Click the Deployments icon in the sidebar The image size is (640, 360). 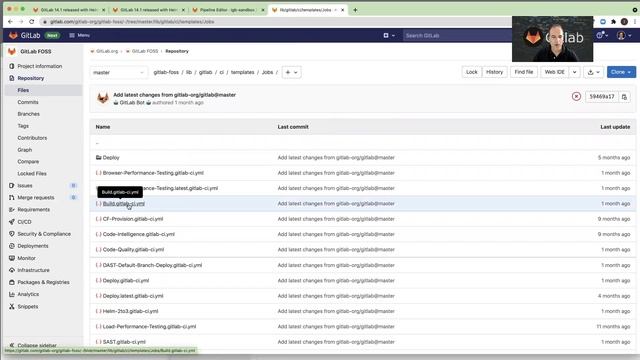click(11, 246)
